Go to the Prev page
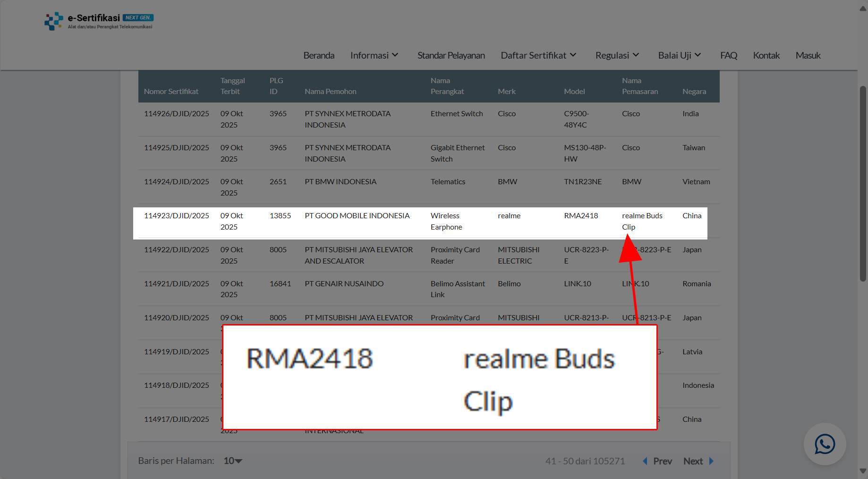This screenshot has width=868, height=479. coord(663,461)
